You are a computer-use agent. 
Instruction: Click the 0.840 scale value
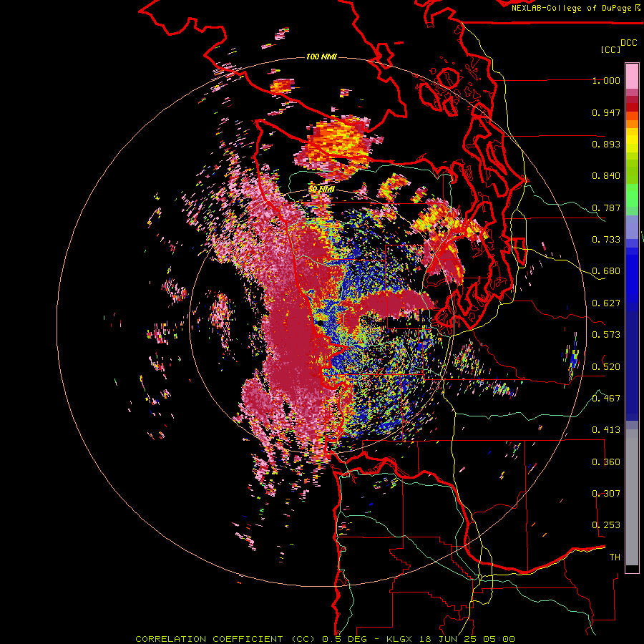[606, 176]
